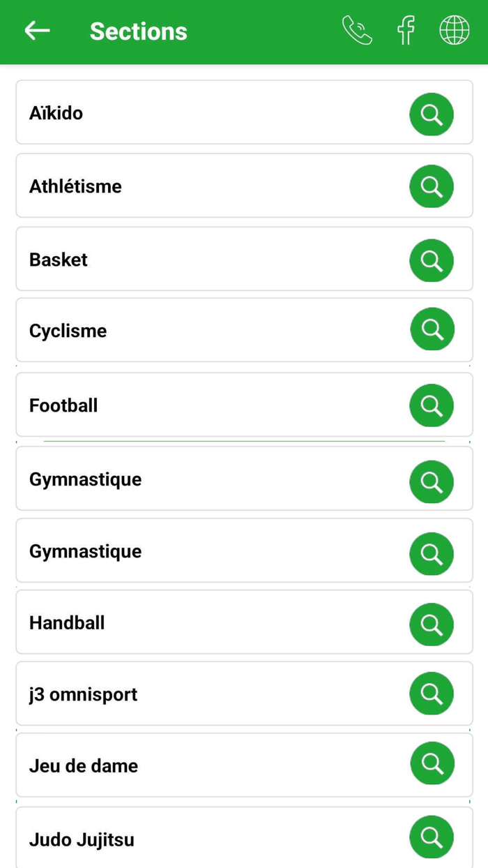This screenshot has width=488, height=868.
Task: Tap the search icon next to Basket
Action: [431, 260]
